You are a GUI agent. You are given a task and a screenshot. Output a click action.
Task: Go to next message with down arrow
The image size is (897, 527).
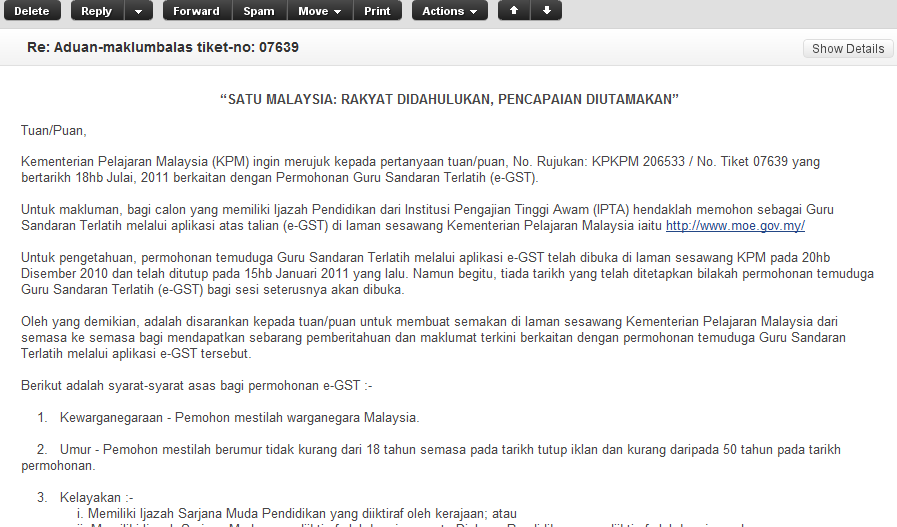point(546,11)
